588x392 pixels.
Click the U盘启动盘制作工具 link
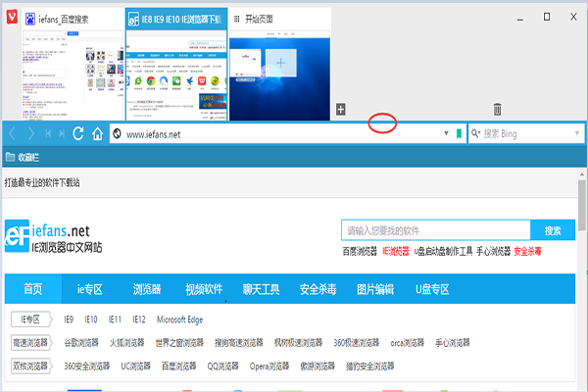tap(443, 251)
